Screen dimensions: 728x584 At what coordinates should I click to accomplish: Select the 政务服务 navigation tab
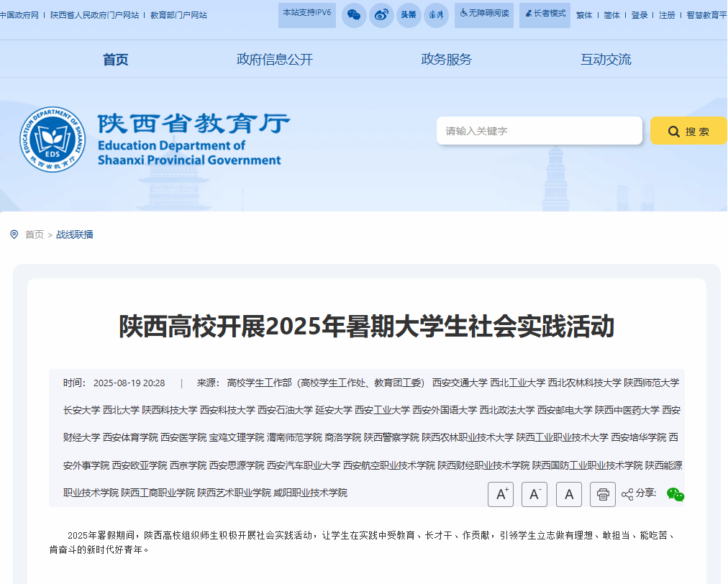446,60
